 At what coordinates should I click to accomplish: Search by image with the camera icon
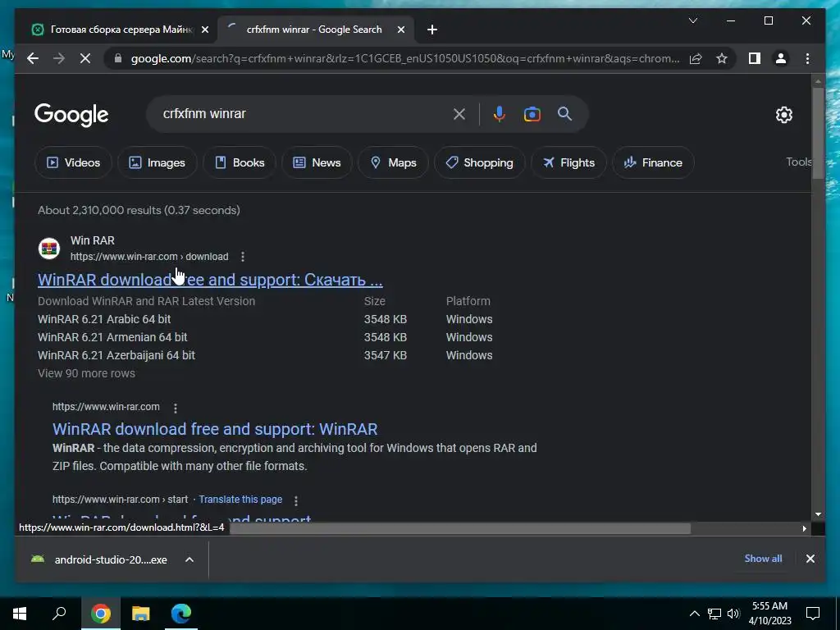pyautogui.click(x=532, y=114)
